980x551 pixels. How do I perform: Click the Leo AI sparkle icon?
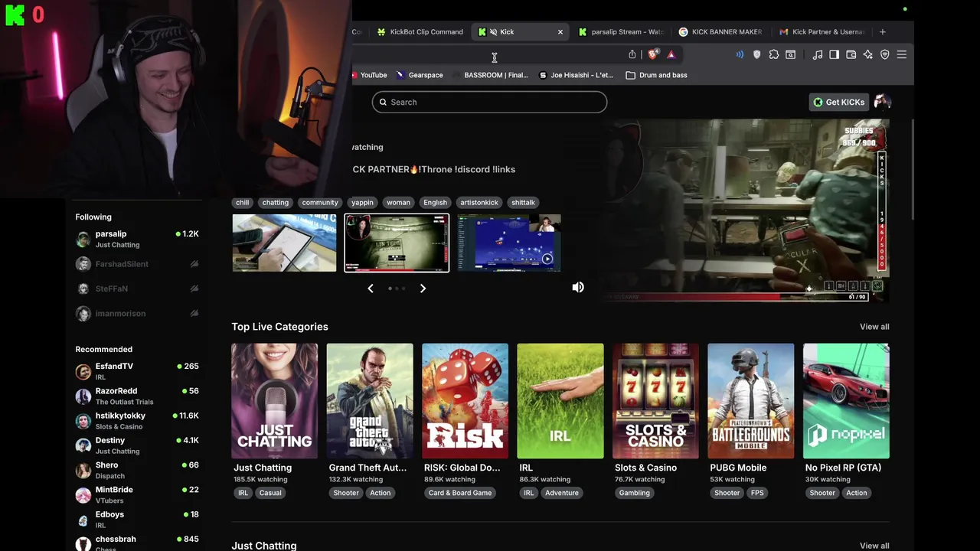click(x=867, y=54)
